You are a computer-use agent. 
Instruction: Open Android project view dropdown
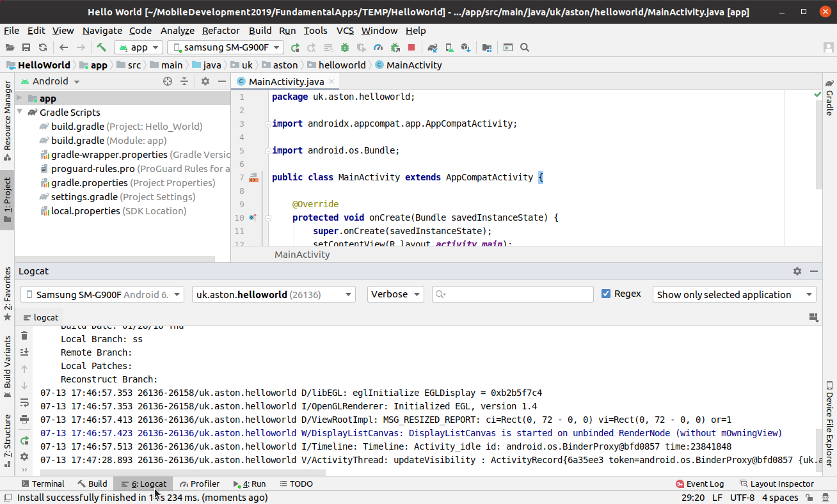pyautogui.click(x=51, y=81)
